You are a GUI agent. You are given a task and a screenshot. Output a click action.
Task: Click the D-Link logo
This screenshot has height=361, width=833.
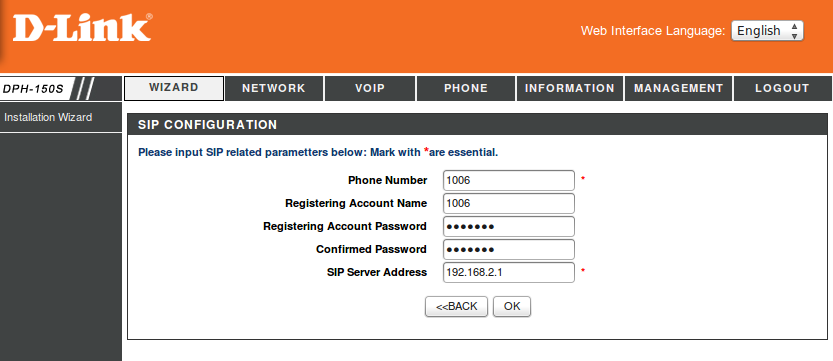click(83, 28)
